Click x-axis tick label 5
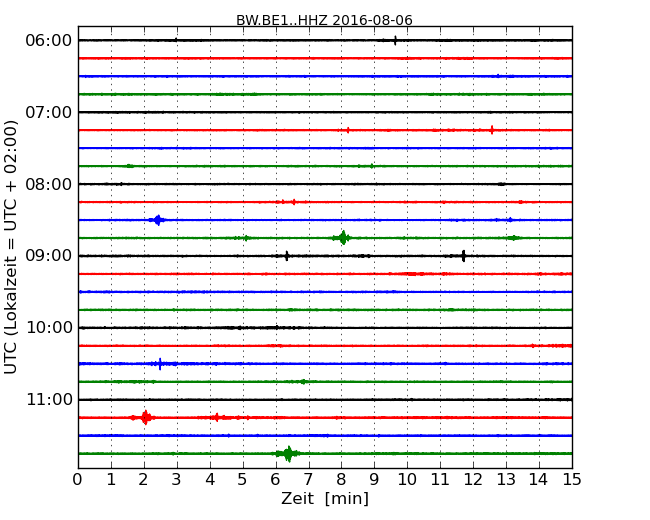The width and height of the screenshot is (650, 520). [x=242, y=479]
